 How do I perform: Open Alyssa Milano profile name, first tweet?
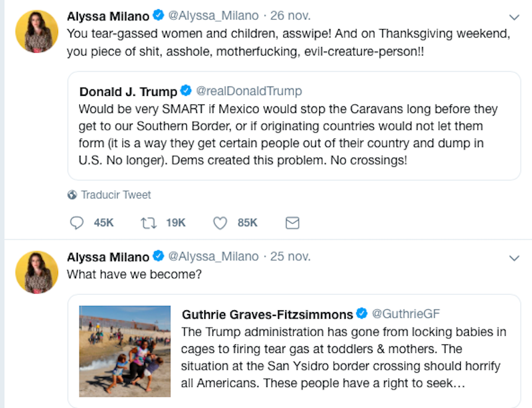pos(108,16)
